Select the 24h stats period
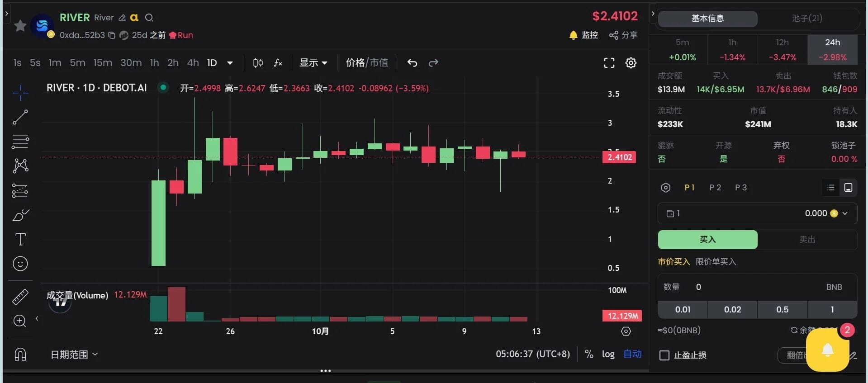 832,49
